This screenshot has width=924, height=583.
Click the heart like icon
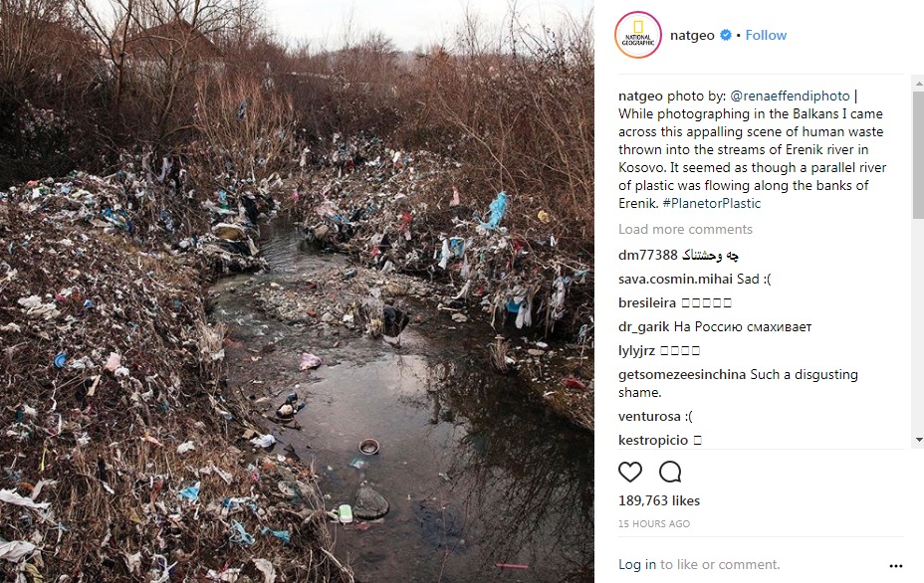pyautogui.click(x=630, y=472)
